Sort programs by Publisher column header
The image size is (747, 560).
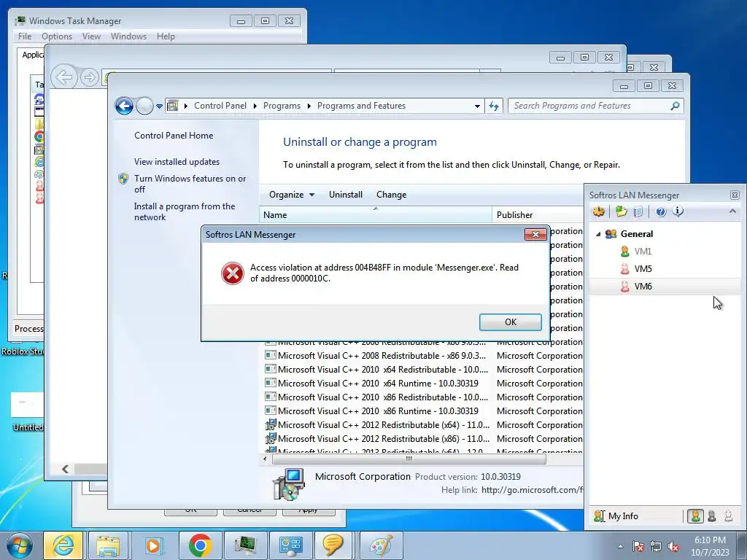538,215
